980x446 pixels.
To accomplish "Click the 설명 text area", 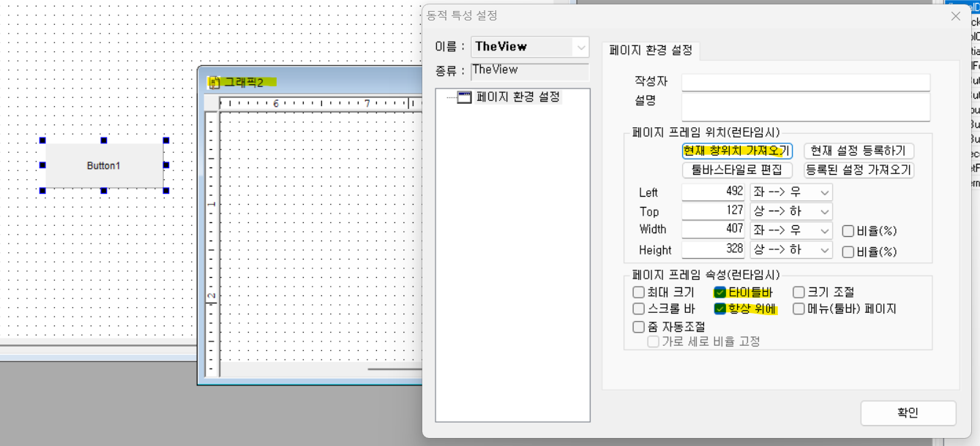I will 806,107.
